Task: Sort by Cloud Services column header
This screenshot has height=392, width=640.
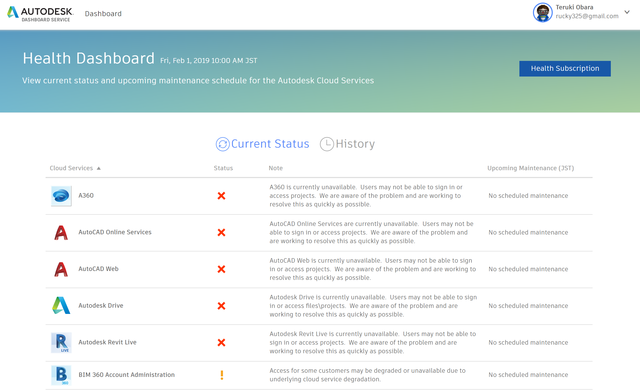Action: [x=75, y=168]
